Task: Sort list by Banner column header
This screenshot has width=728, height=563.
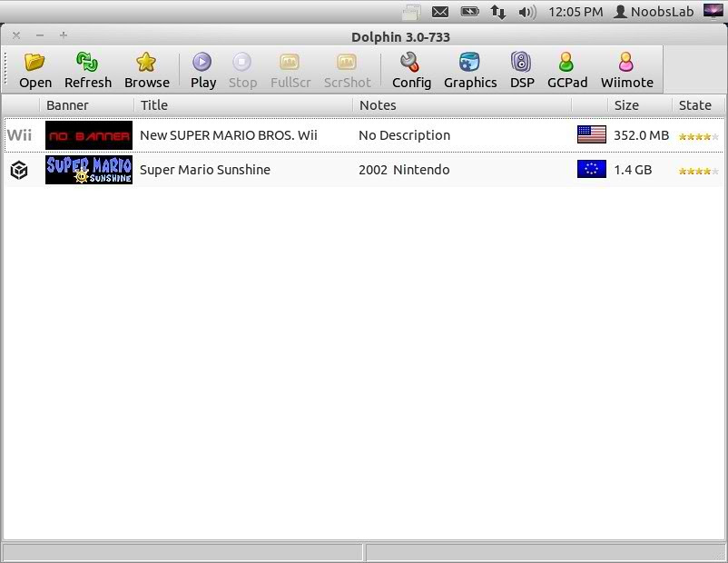Action: click(x=87, y=105)
